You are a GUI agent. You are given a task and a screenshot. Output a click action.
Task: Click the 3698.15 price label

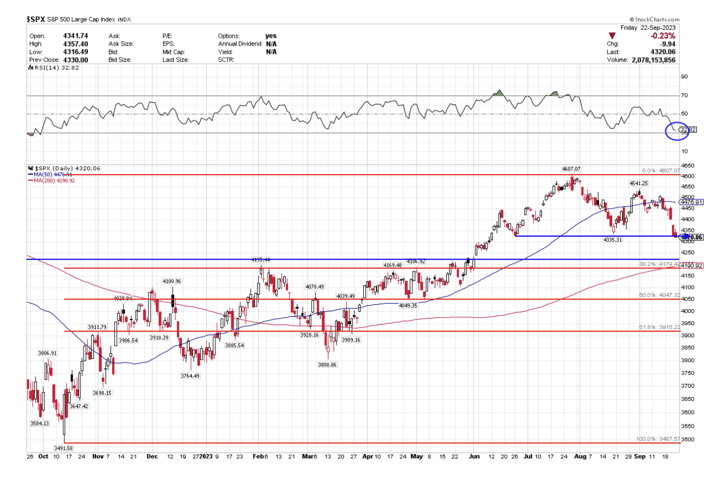(102, 393)
